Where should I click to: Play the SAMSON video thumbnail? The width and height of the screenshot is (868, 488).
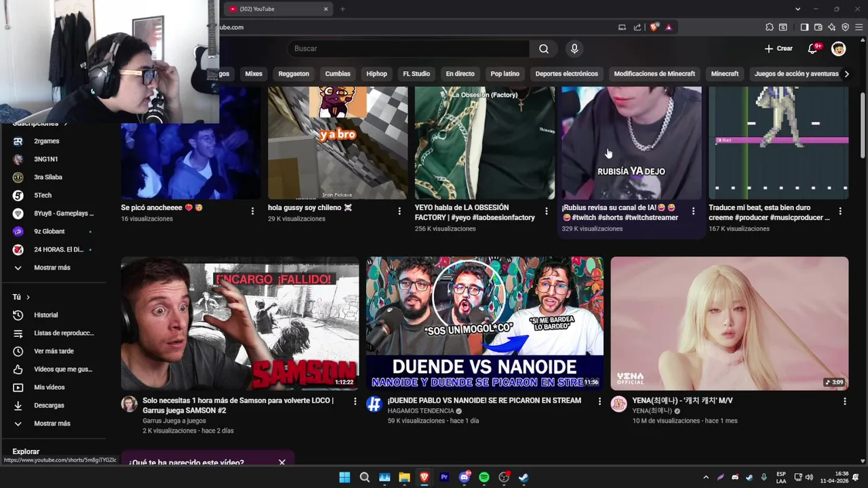(x=240, y=323)
